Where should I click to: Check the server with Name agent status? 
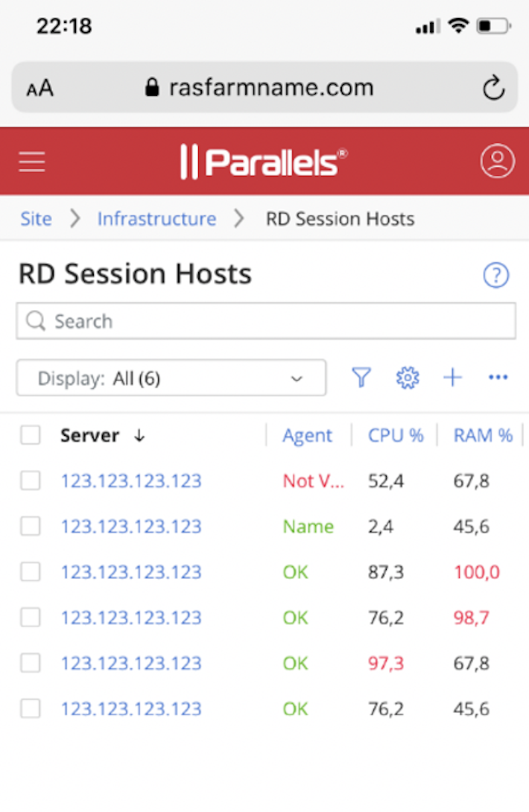(x=31, y=526)
